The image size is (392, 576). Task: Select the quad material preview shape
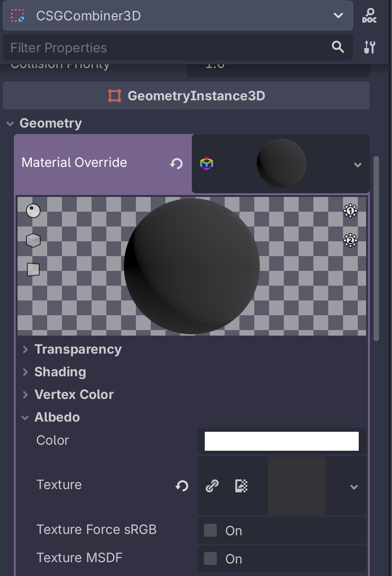click(x=32, y=270)
